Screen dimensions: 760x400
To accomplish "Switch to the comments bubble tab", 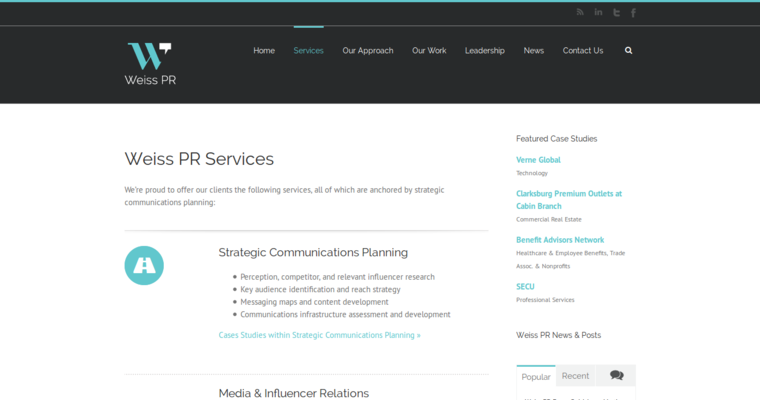I will point(616,375).
